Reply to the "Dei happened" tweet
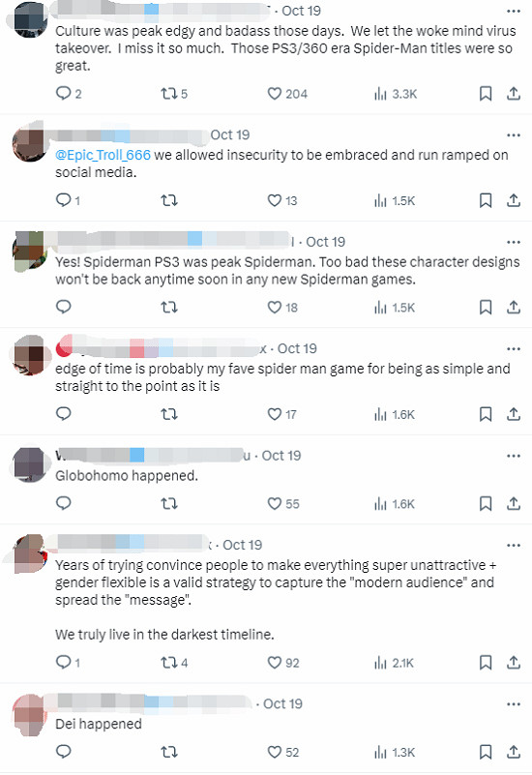Screen dimensions: 532x775 tap(63, 752)
